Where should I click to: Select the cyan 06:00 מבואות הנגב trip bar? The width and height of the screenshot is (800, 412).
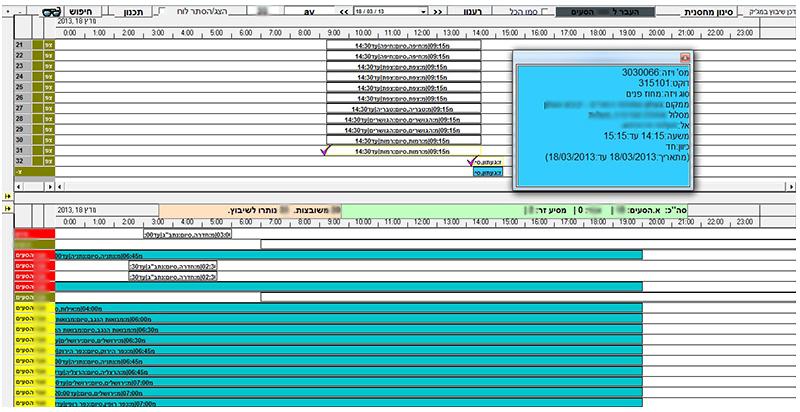(x=349, y=319)
